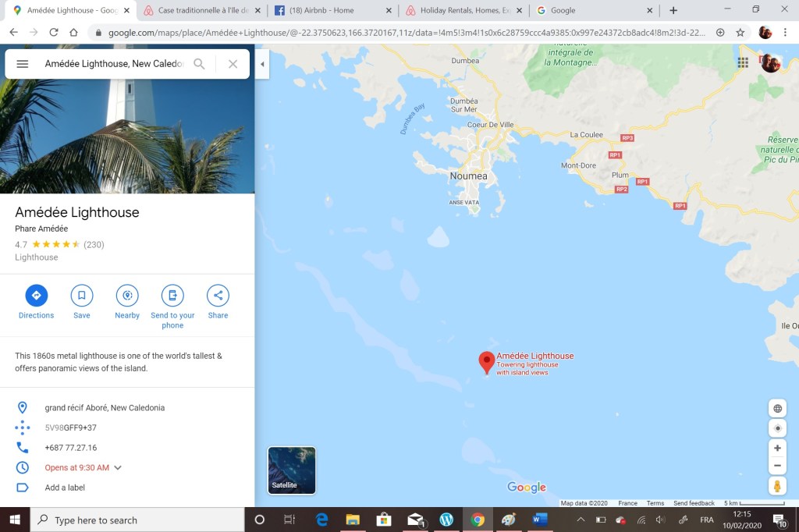Screen dimensions: 799x532
Task: Share the Amédée Lighthouse location
Action: 218,296
